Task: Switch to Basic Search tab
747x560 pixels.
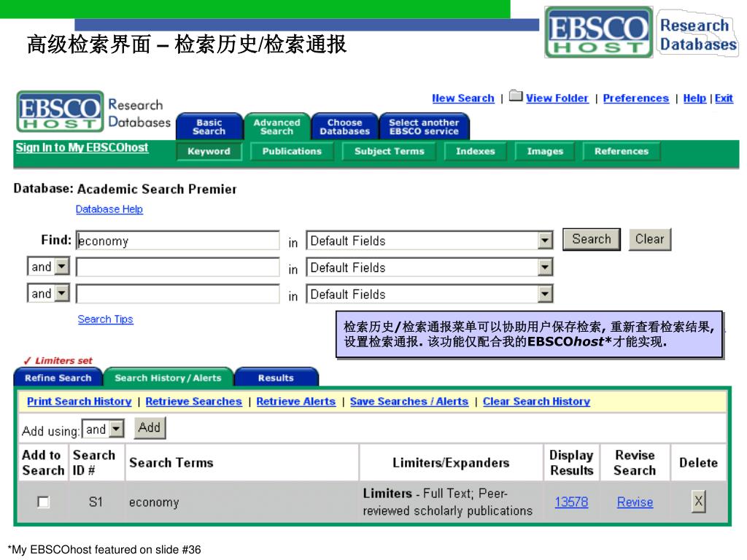Action: point(209,127)
